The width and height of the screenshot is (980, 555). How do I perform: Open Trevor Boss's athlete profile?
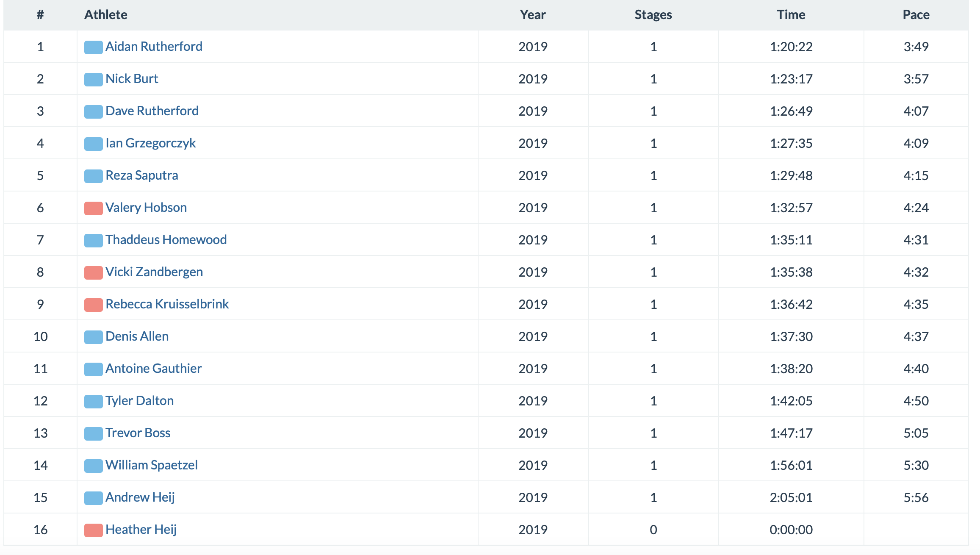pos(138,433)
